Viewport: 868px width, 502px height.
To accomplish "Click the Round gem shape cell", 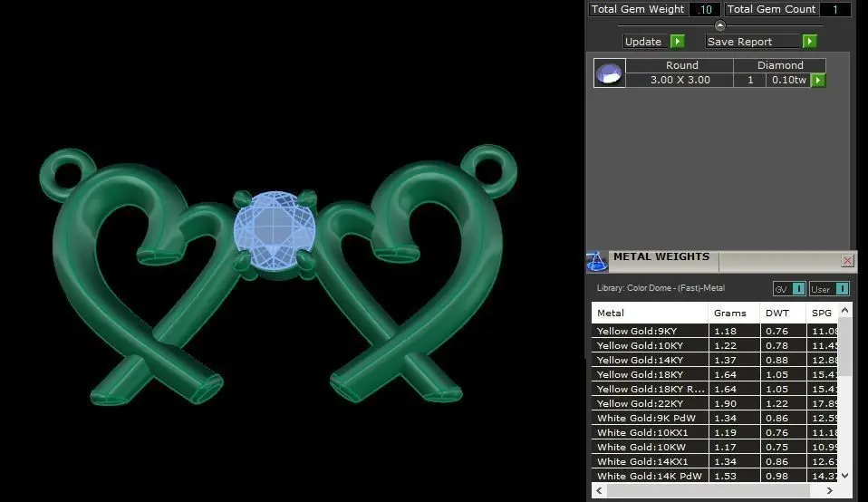I will point(680,65).
